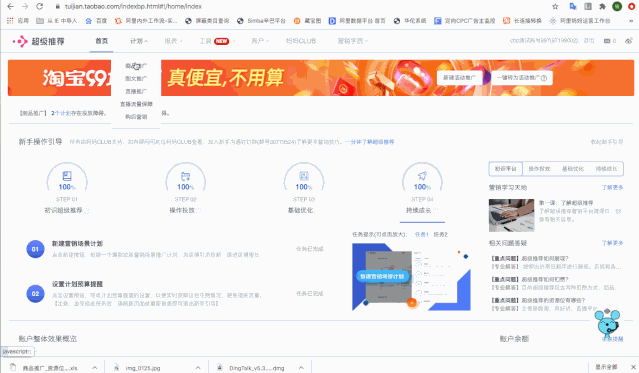Bookmark this page with the star icon
The image size is (639, 373).
[x=555, y=7]
